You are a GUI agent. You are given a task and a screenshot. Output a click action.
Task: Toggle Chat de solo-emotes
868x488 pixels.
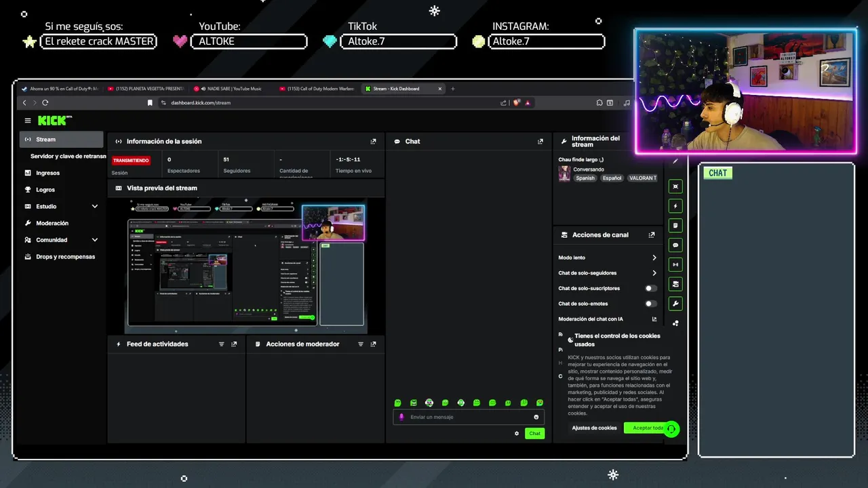(x=651, y=304)
